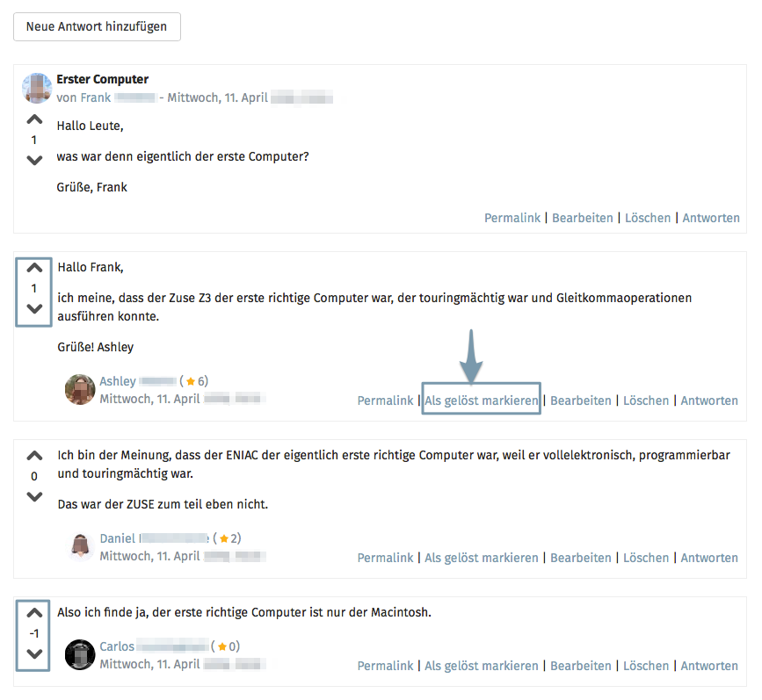Open Ashley's profile avatar picture

tap(80, 389)
